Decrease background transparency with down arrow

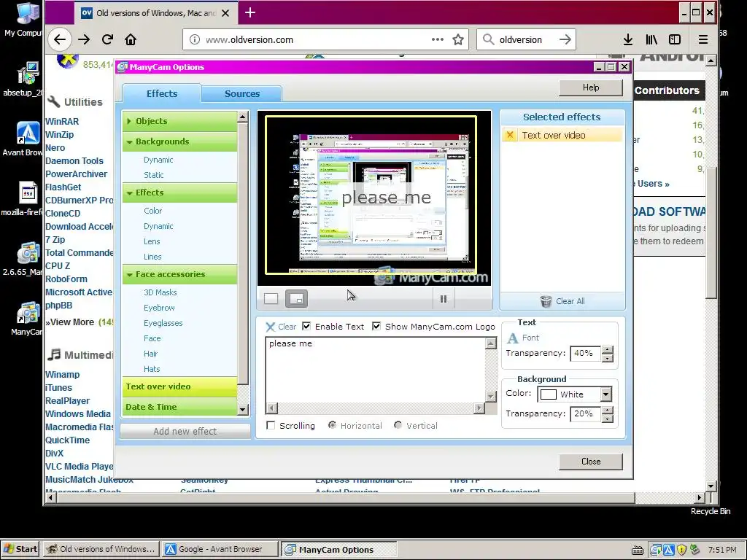[608, 418]
